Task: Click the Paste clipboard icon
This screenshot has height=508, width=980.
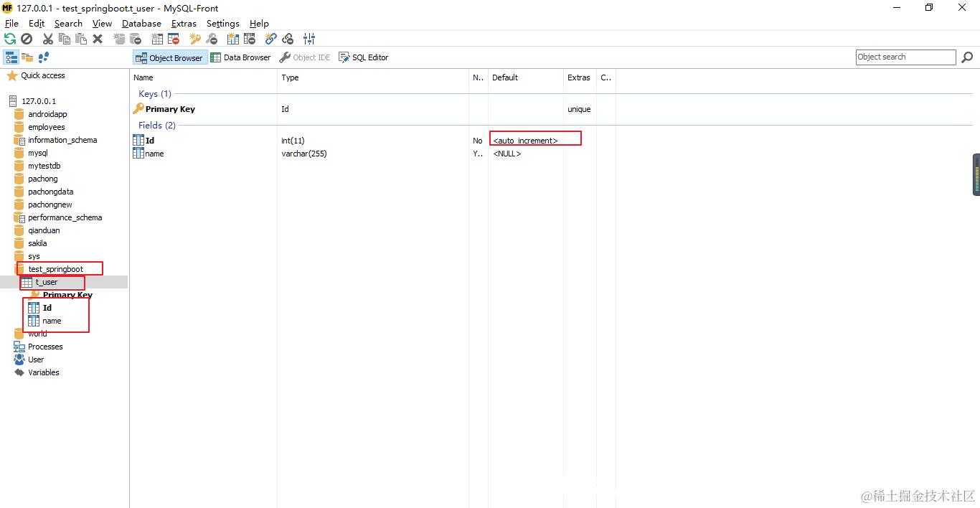Action: [x=81, y=39]
